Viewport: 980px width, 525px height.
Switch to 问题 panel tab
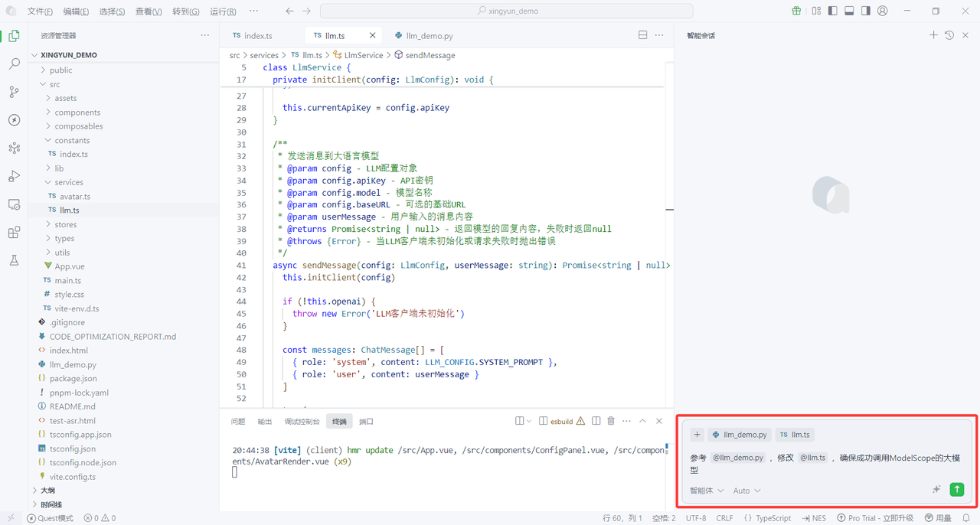tap(238, 422)
